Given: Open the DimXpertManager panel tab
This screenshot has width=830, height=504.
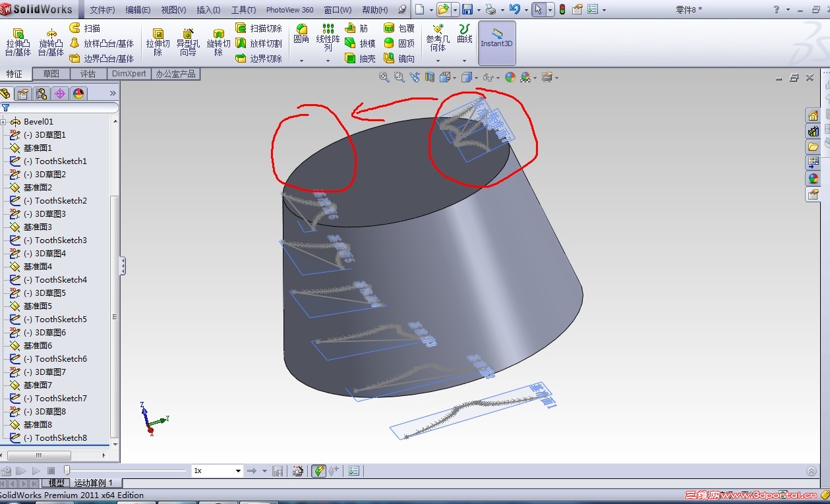Looking at the screenshot, I should pyautogui.click(x=60, y=94).
